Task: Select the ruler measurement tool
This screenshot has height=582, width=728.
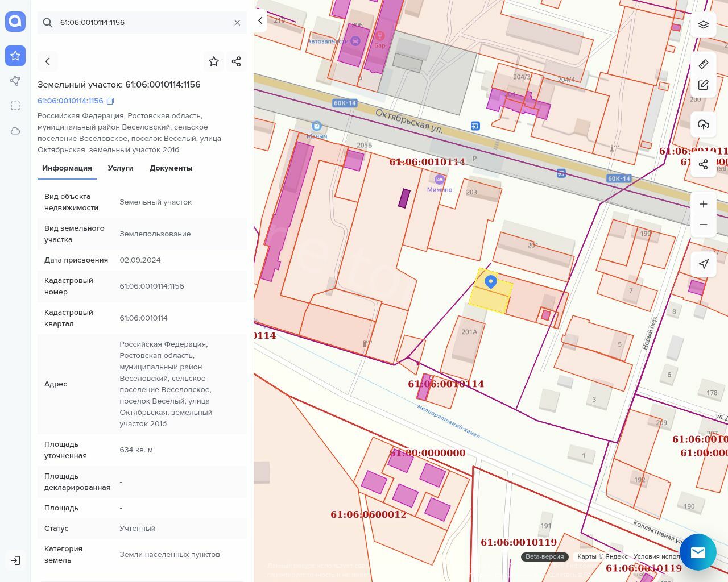Action: pyautogui.click(x=704, y=64)
